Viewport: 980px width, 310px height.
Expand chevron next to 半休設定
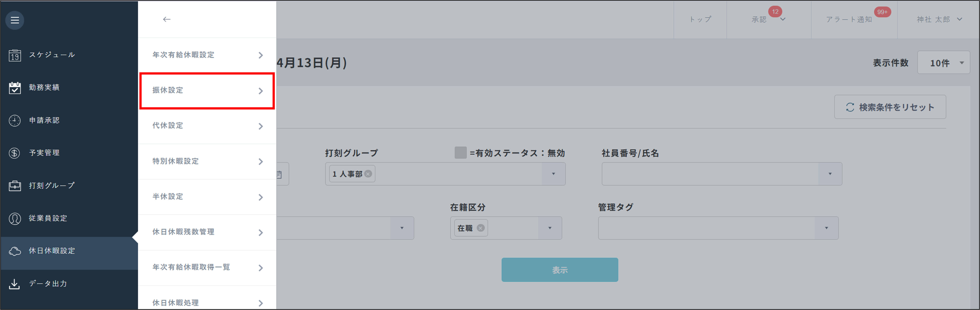[x=261, y=197]
